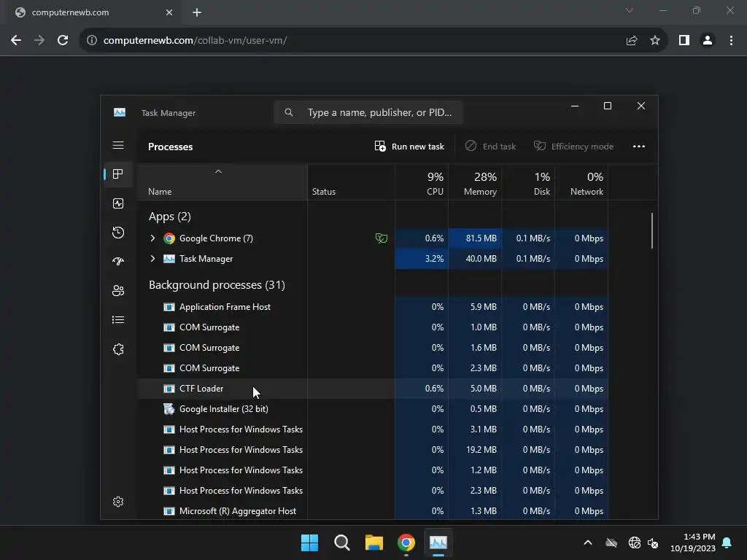This screenshot has width=747, height=560.
Task: Go back in browser history
Action: click(16, 40)
